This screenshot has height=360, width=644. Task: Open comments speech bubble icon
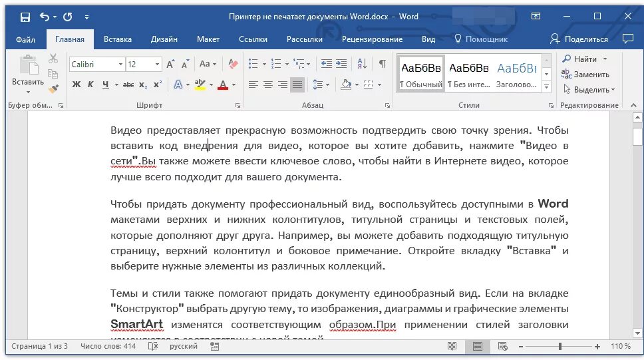(628, 39)
